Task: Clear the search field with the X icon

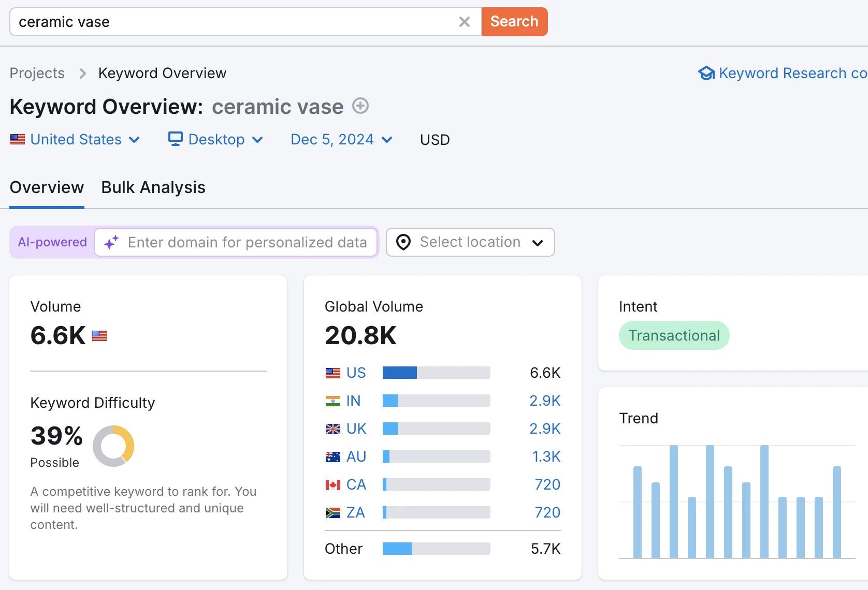Action: pos(465,22)
